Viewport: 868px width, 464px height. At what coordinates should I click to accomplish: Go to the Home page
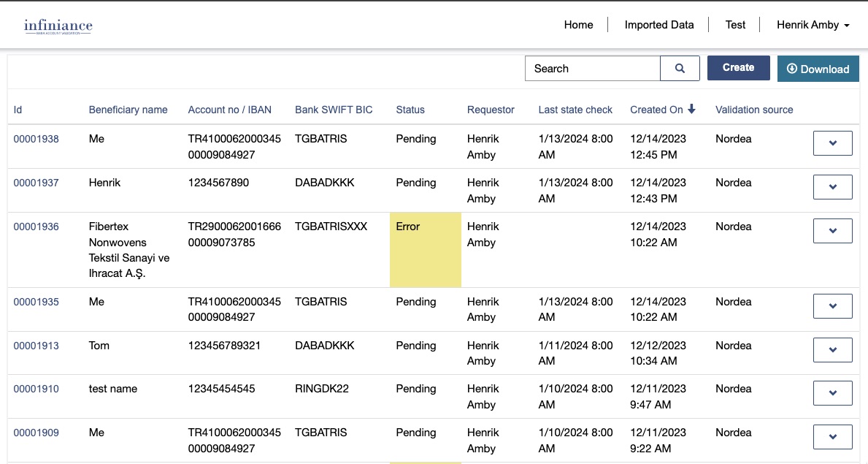(578, 25)
